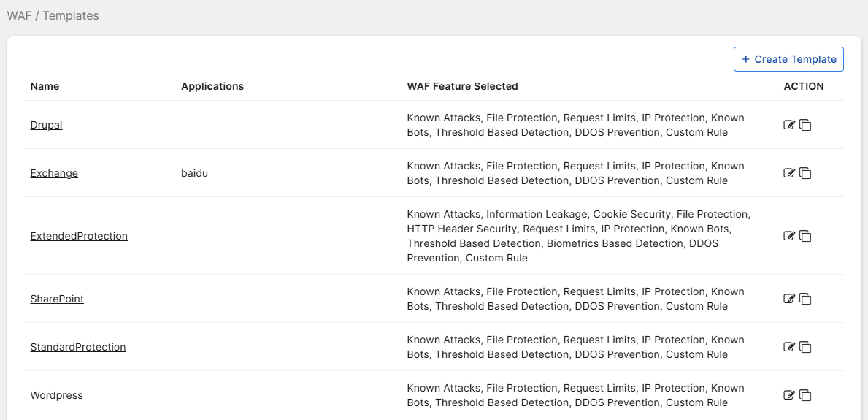Open the Exchange template link
This screenshot has height=420, width=868.
click(x=54, y=173)
